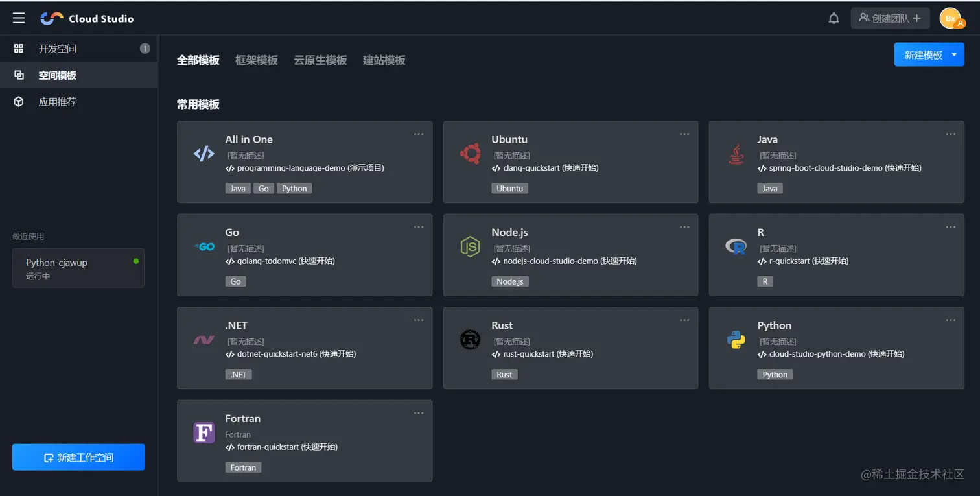The width and height of the screenshot is (980, 496).
Task: Click the Python tag on All in One card
Action: point(294,188)
